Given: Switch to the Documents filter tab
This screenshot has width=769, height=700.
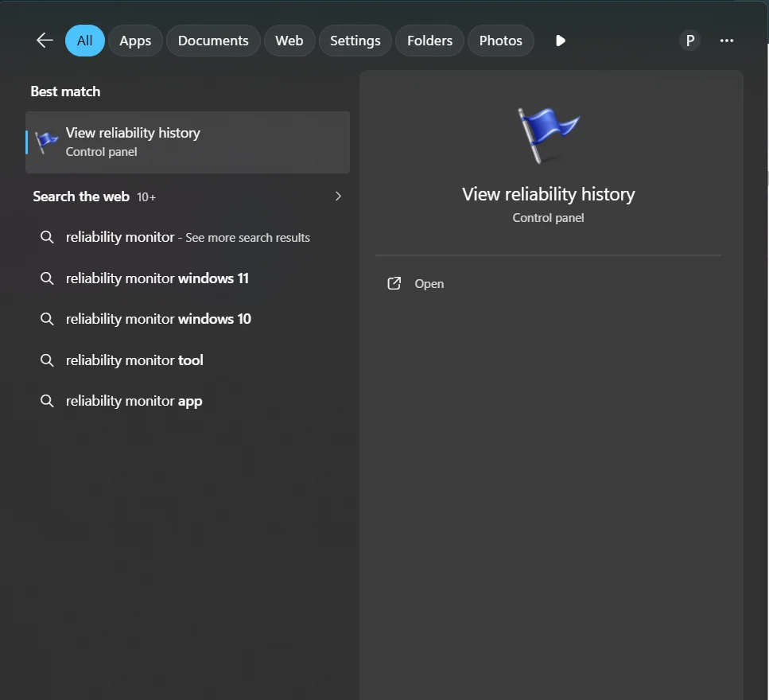Looking at the screenshot, I should click(213, 41).
